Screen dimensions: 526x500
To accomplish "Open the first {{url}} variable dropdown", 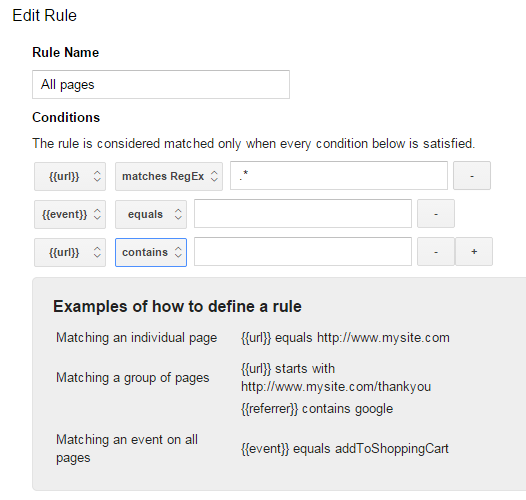I will (70, 177).
